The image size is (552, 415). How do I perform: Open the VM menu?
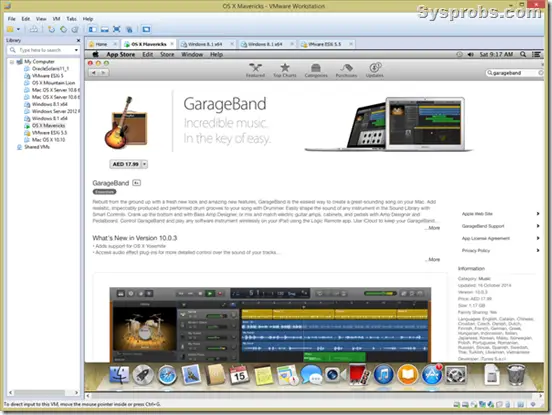[x=56, y=19]
